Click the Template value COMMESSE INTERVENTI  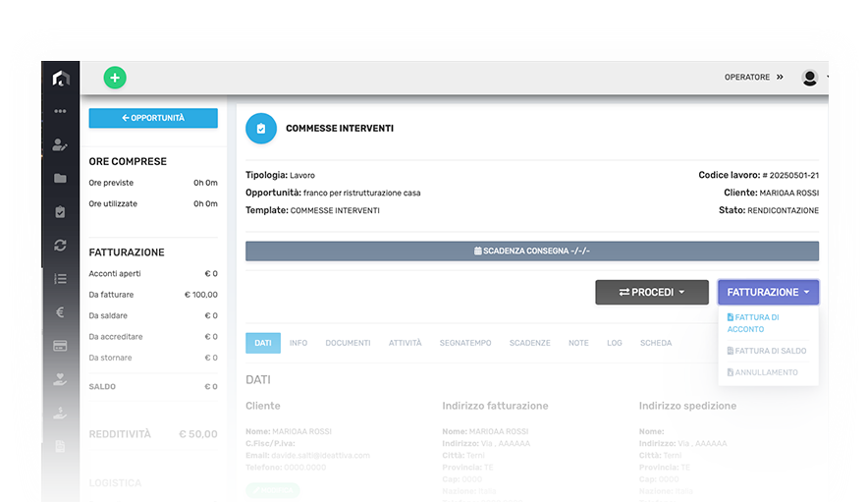335,210
